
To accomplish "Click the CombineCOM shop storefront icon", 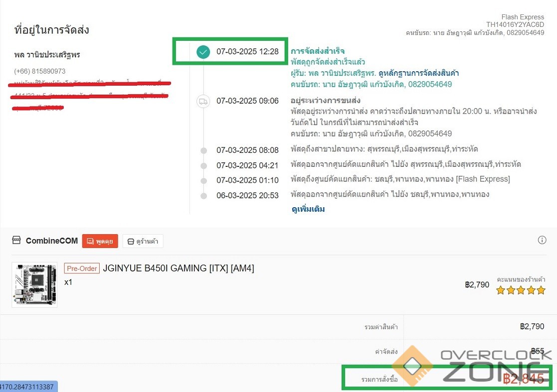I will click(x=16, y=240).
